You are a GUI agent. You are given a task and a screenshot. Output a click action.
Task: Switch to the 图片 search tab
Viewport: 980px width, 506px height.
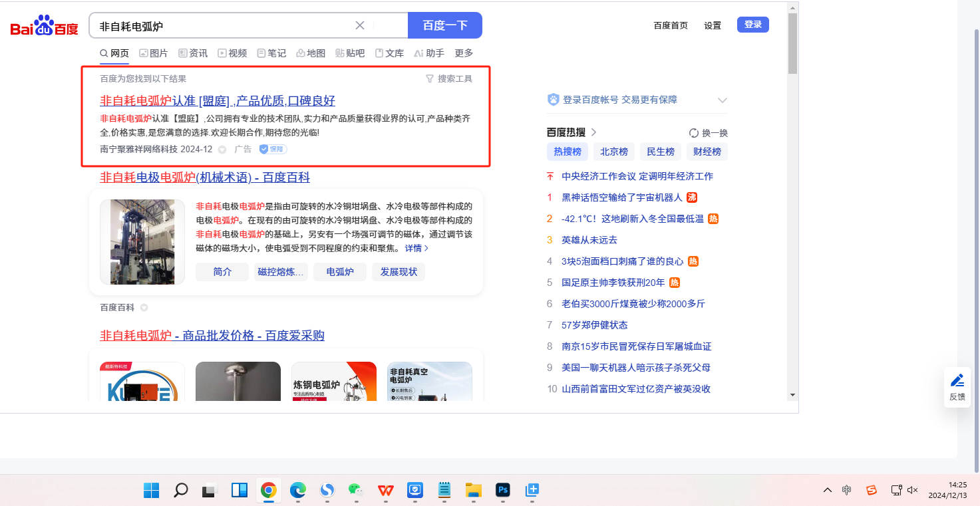(154, 53)
